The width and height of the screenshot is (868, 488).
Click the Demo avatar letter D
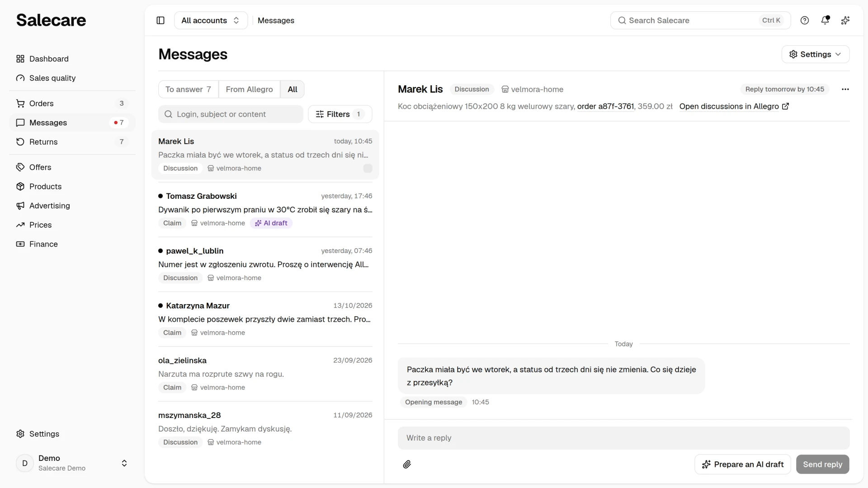point(25,463)
